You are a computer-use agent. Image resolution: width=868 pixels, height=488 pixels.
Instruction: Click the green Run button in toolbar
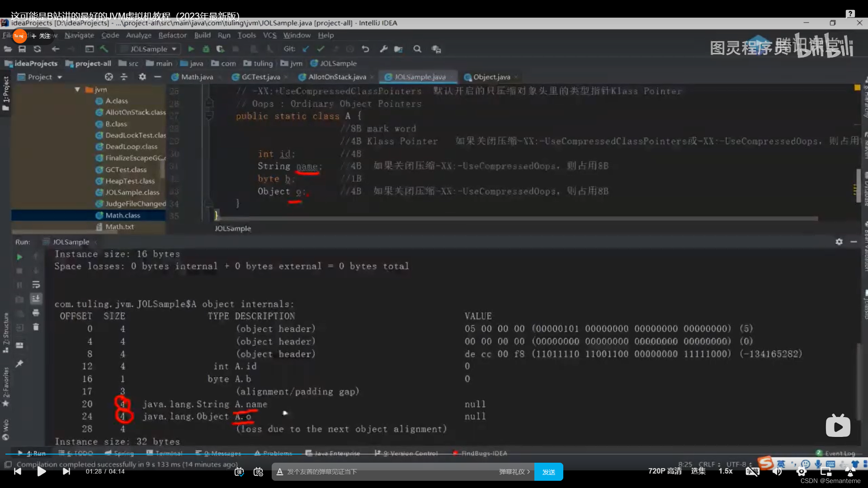point(191,49)
